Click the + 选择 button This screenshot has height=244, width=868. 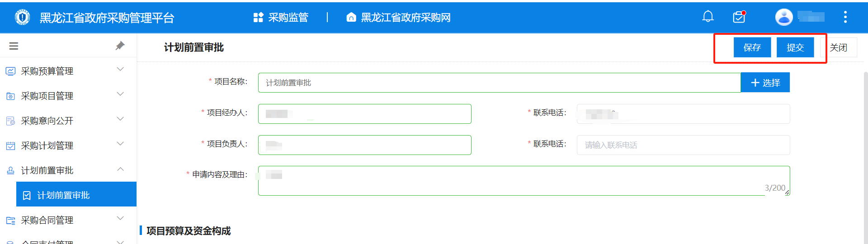pyautogui.click(x=765, y=83)
